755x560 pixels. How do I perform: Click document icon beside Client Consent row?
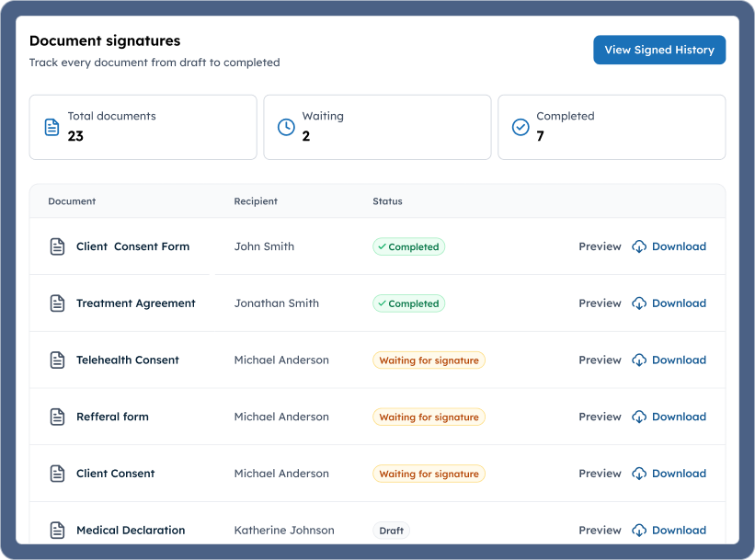tap(57, 474)
